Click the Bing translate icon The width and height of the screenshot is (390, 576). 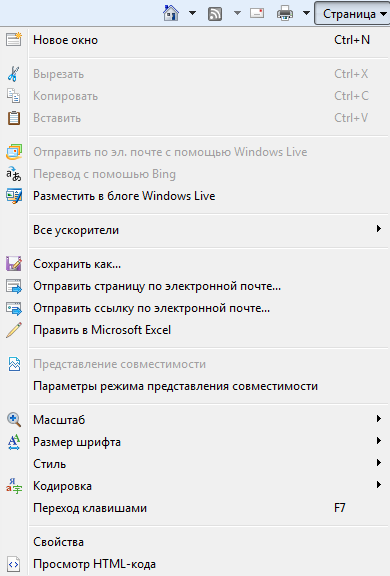click(14, 174)
